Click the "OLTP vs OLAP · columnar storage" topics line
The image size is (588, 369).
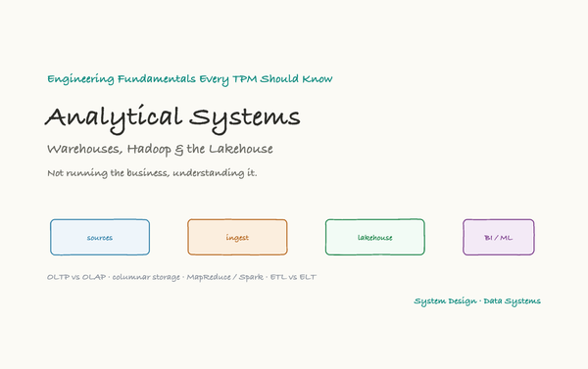(181, 277)
